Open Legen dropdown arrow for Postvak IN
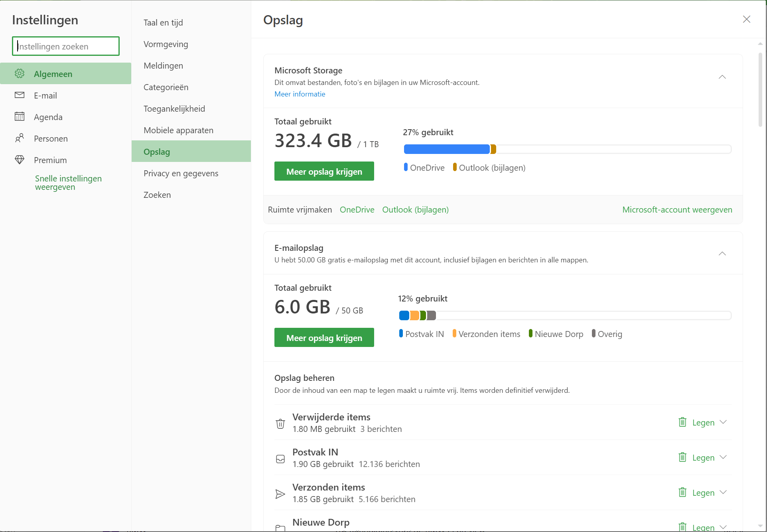Screen dimensions: 767x532 click(723, 457)
